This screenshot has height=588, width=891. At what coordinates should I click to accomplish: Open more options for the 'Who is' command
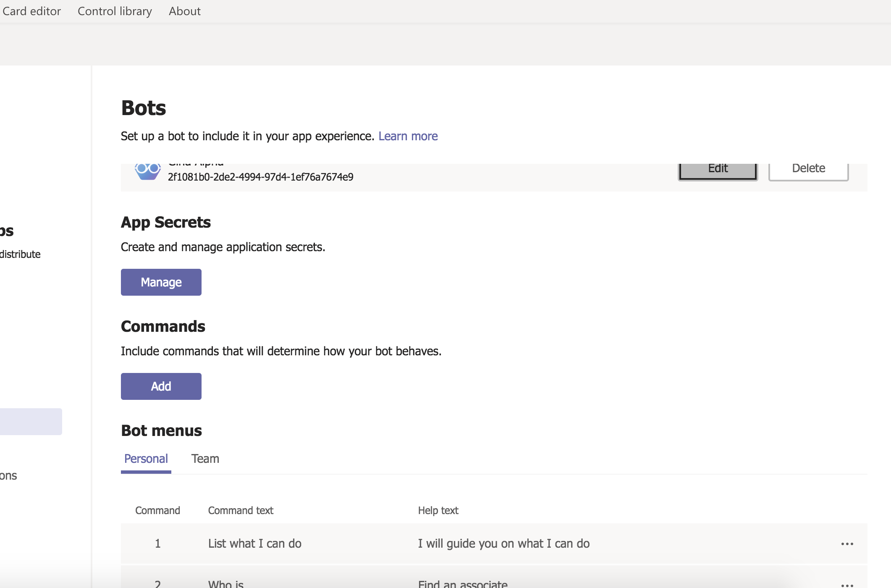pyautogui.click(x=847, y=584)
